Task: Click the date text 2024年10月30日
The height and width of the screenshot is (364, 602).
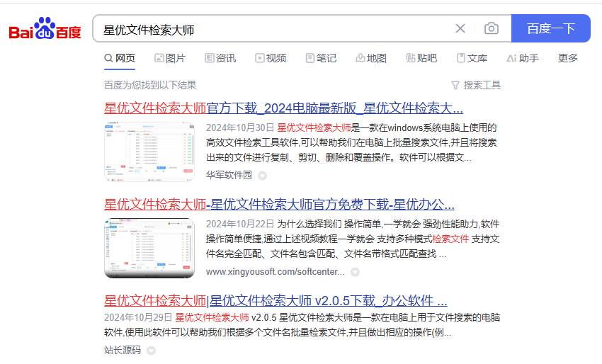Action: coord(240,127)
